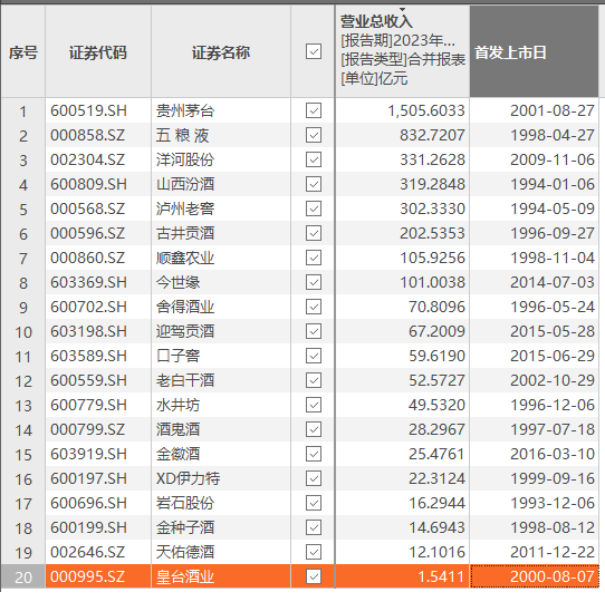The width and height of the screenshot is (605, 593).
Task: Click security name 皇台酒业
Action: tap(185, 577)
